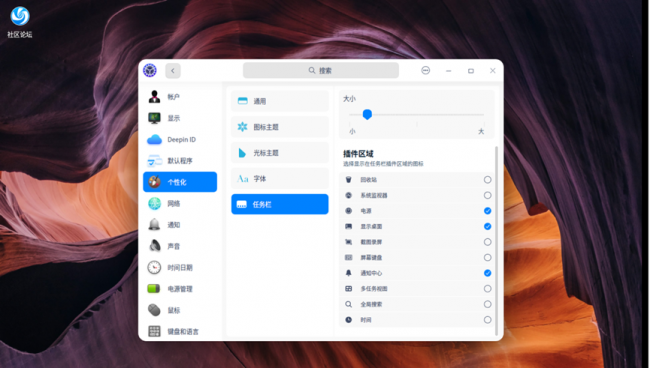Viewport: 650px width, 368px height.
Task: Click the 显示桌面 show desktop plugin icon
Action: 349,226
